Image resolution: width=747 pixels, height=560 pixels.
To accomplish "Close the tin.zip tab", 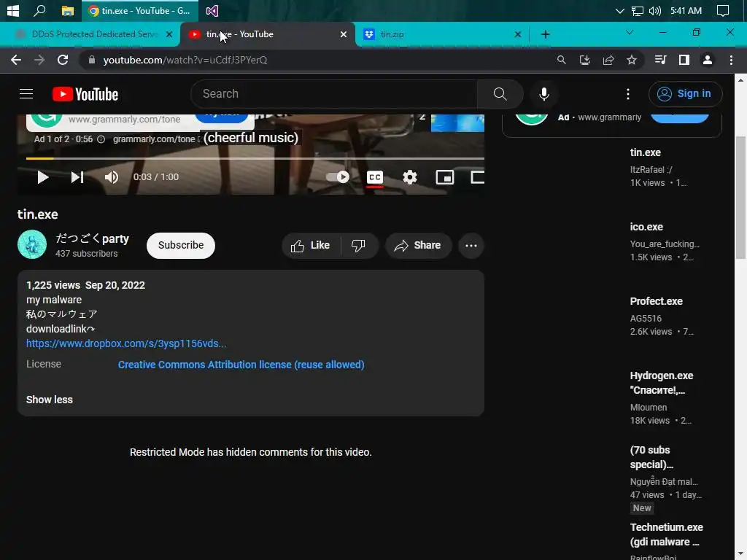I will pos(518,34).
